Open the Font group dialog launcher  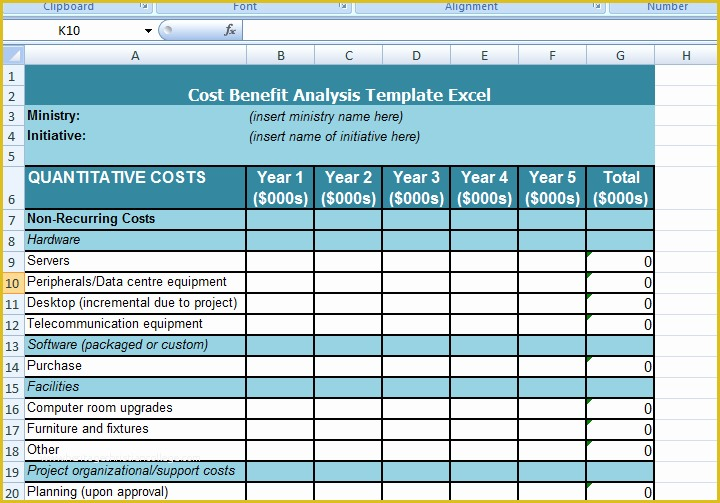pos(343,7)
